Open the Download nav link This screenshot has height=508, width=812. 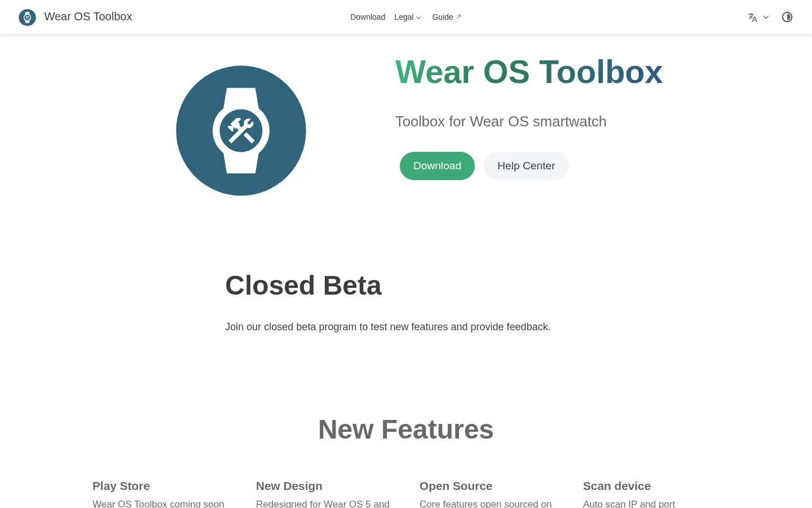[368, 17]
